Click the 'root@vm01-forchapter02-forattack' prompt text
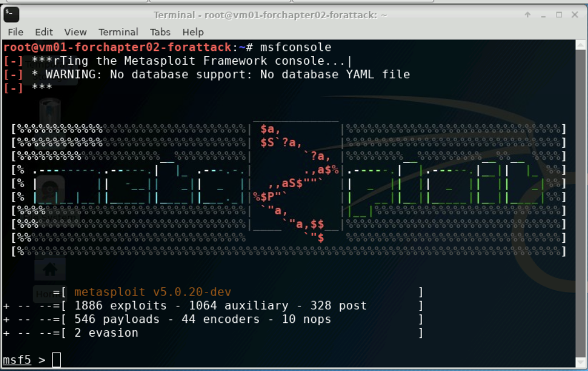The width and height of the screenshot is (588, 371). coord(117,48)
